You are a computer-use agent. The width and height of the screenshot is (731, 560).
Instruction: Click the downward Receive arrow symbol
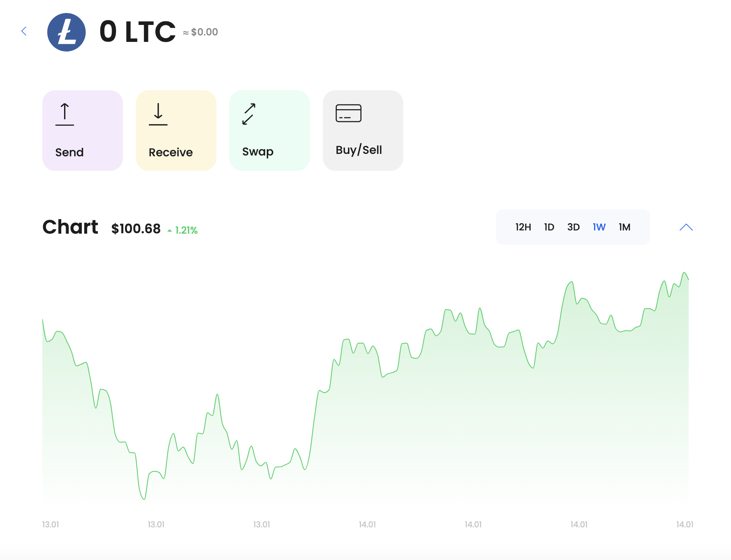158,114
